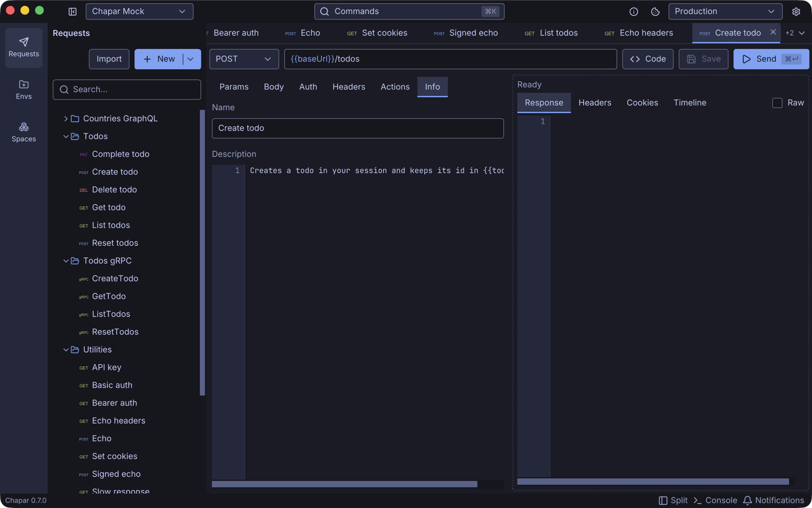Switch to the Echo request tab
Viewport: 812px width, 508px height.
302,33
